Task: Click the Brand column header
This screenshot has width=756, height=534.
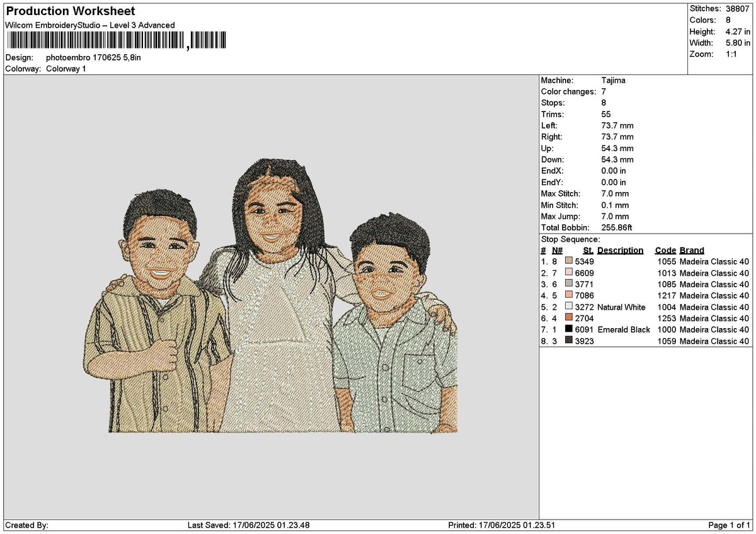Action: click(691, 250)
